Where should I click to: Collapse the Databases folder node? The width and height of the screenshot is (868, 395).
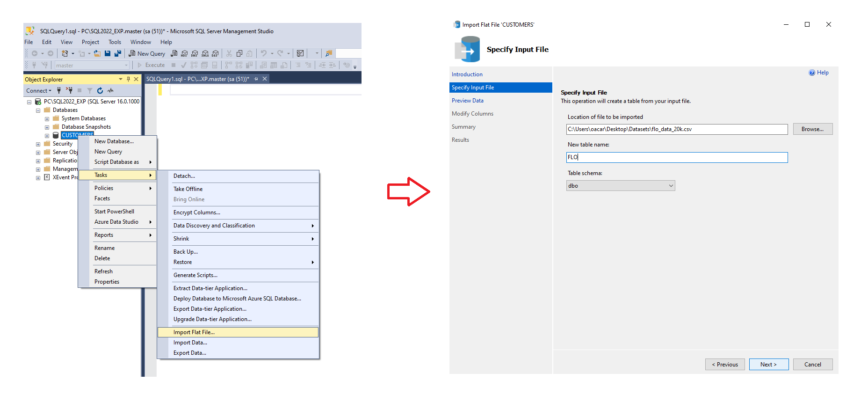38,110
